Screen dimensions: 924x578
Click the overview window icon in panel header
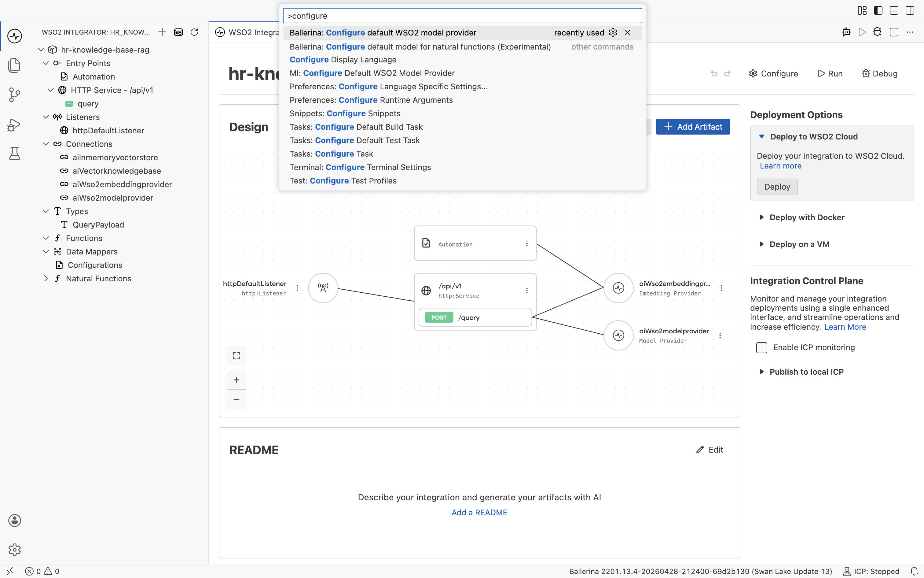pyautogui.click(x=178, y=32)
